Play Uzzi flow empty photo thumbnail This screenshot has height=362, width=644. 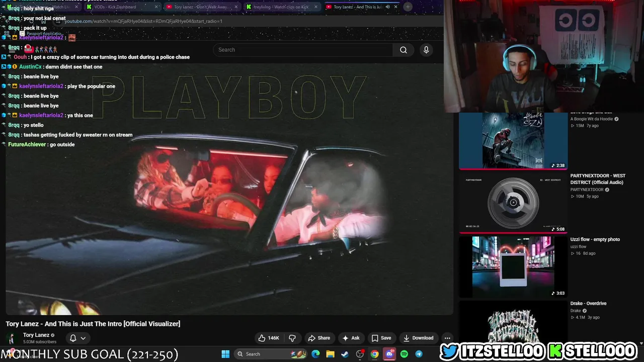pos(513,266)
